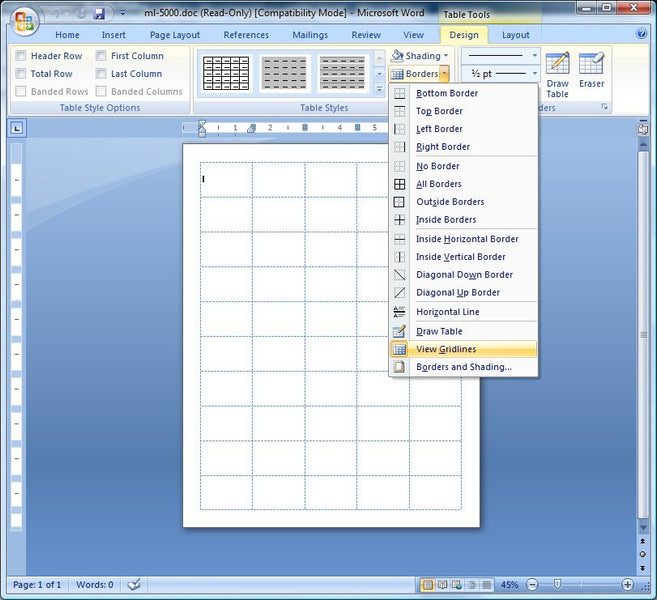Open Borders and Shading dialog entry
Viewport: 657px width, 600px height.
click(463, 367)
